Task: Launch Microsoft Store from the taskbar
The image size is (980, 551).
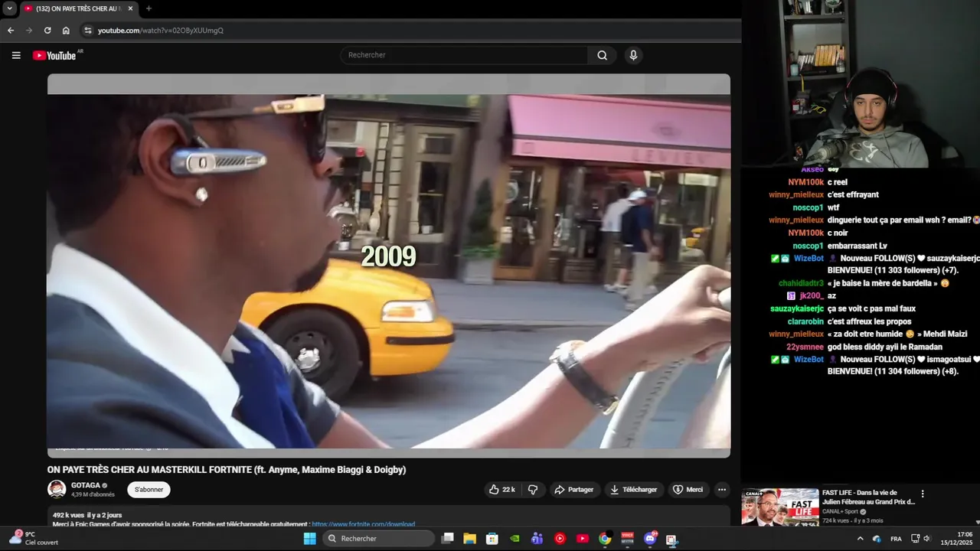Action: [x=492, y=539]
